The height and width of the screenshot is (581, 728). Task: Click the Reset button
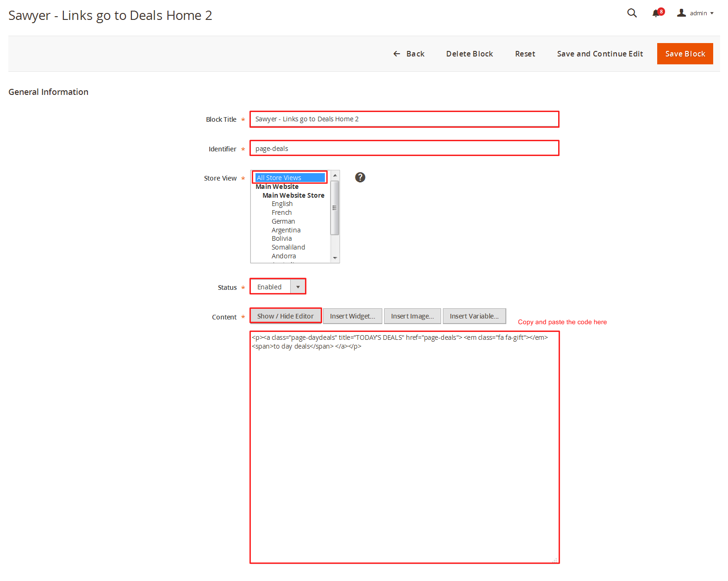coord(525,54)
